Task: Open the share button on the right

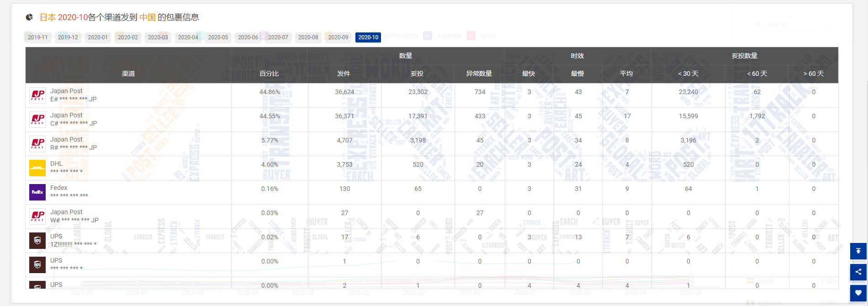Action: pyautogui.click(x=858, y=272)
